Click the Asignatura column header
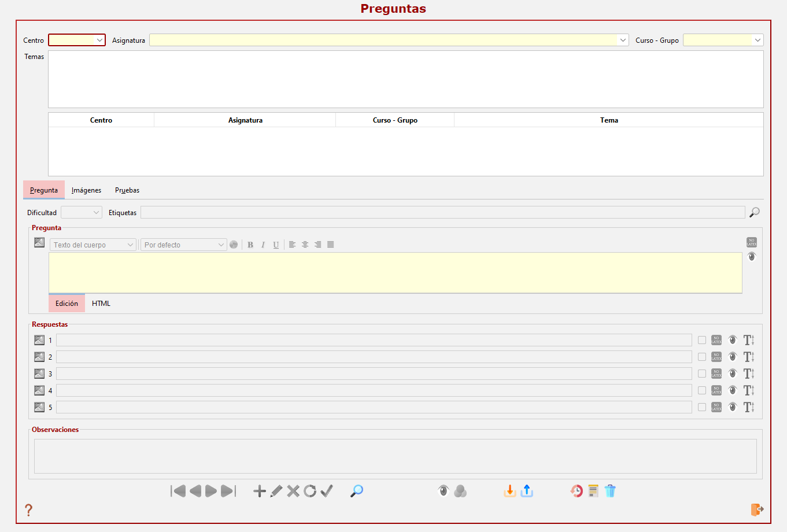 tap(245, 120)
